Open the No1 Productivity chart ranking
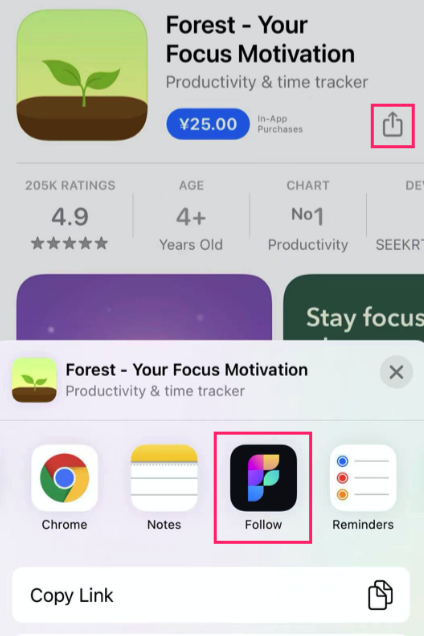Image resolution: width=424 pixels, height=636 pixels. click(308, 215)
